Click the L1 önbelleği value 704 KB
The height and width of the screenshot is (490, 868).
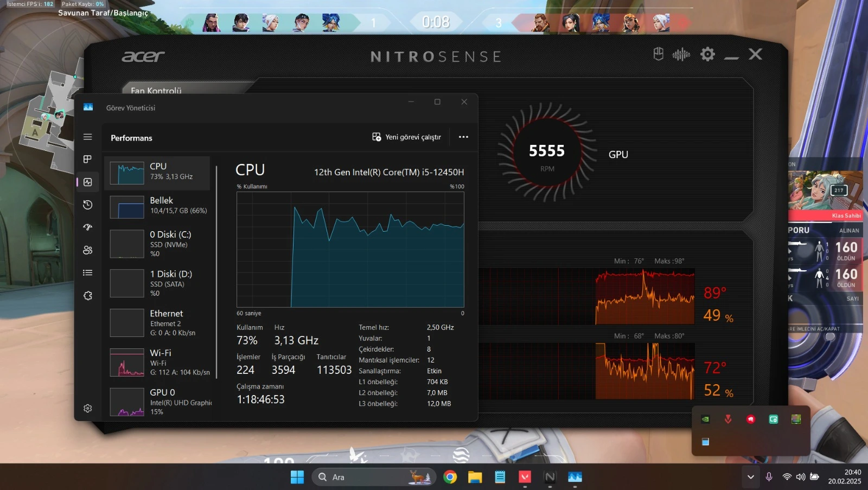(x=437, y=382)
